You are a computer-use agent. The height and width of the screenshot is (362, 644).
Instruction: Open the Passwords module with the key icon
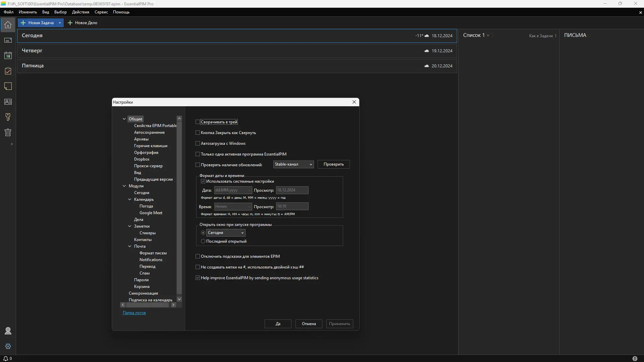point(8,117)
